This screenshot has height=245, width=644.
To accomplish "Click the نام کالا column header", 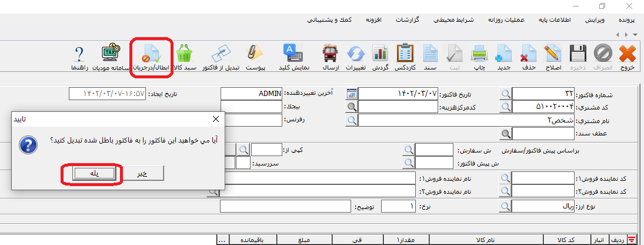I will click(x=486, y=240).
